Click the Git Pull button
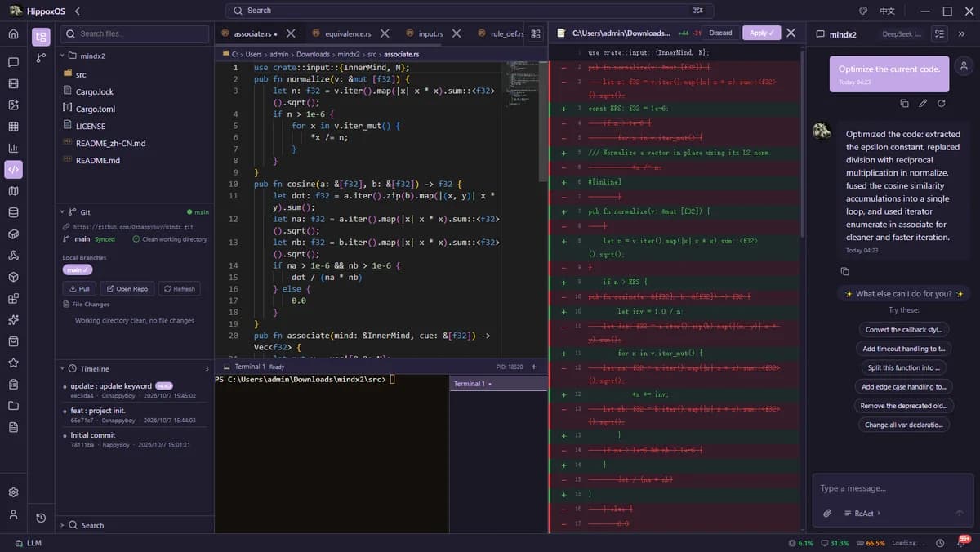Screen dimensions: 980x552 78,288
